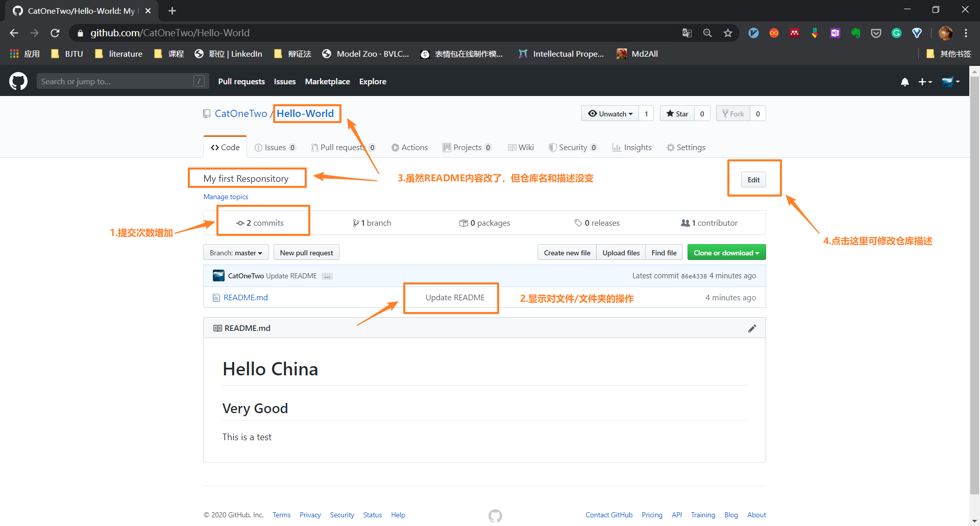This screenshot has width=980, height=526.
Task: Fork the repository with Fork button
Action: 733,113
